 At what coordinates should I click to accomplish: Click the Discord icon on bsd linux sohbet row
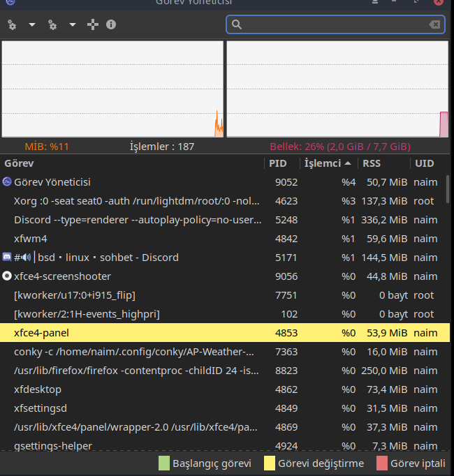point(7,258)
